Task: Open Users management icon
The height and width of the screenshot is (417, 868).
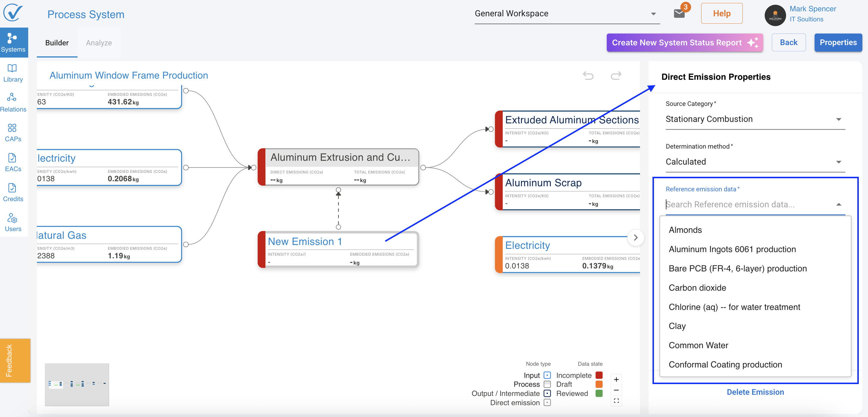Action: click(x=12, y=218)
